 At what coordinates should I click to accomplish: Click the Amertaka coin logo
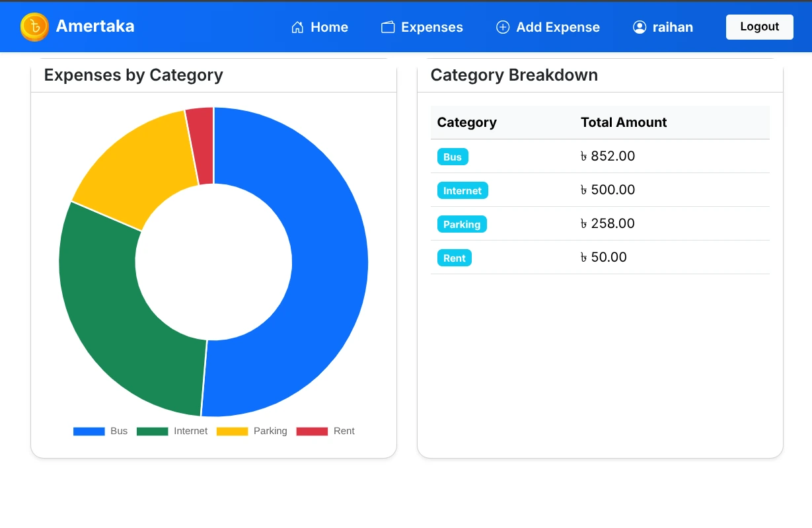click(x=34, y=27)
